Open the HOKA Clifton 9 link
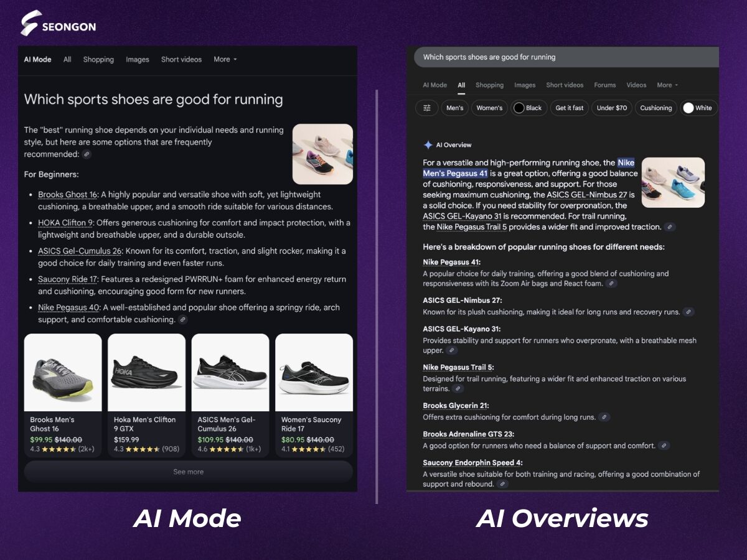This screenshot has height=560, width=747. coord(65,223)
